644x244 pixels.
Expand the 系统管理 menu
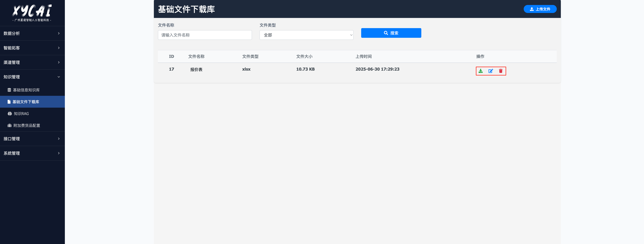coord(32,153)
